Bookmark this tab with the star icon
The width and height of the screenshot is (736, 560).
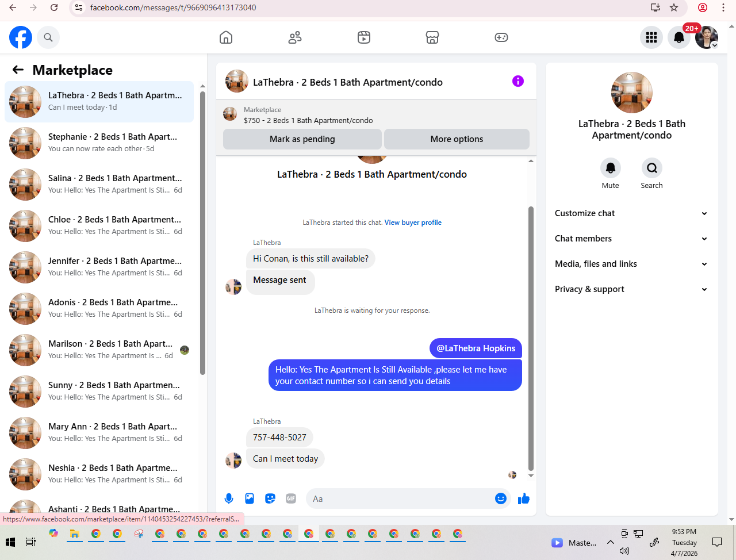click(x=674, y=7)
